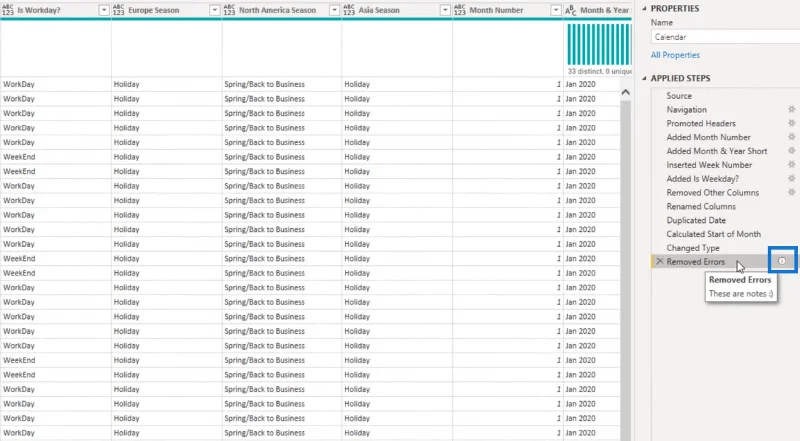The image size is (800, 441).
Task: Delete Removed Errors step with X icon
Action: [660, 261]
